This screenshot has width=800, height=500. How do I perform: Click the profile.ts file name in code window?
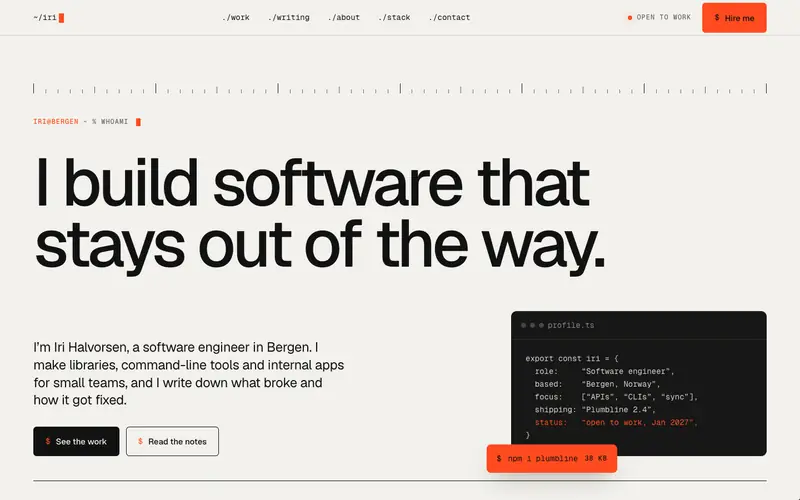(x=571, y=325)
